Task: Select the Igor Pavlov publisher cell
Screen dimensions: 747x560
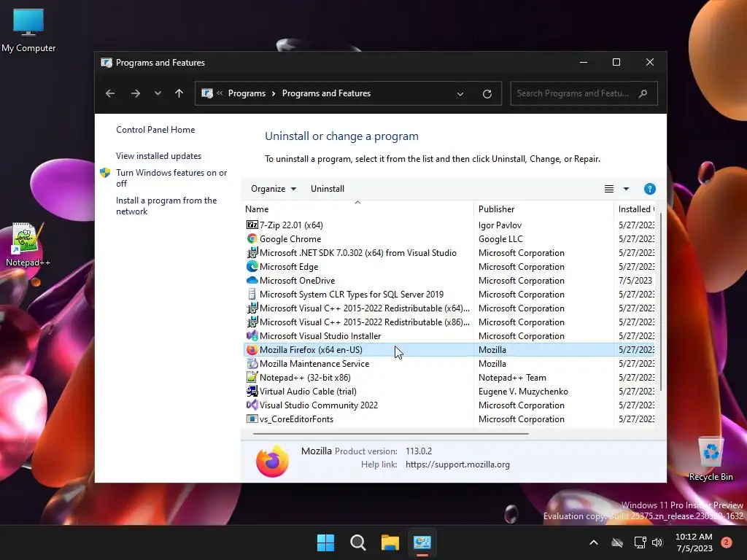Action: 500,225
